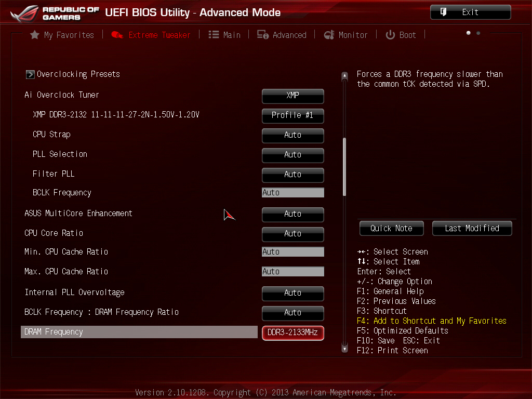The height and width of the screenshot is (399, 532).
Task: Open Quick Note
Action: pos(392,229)
